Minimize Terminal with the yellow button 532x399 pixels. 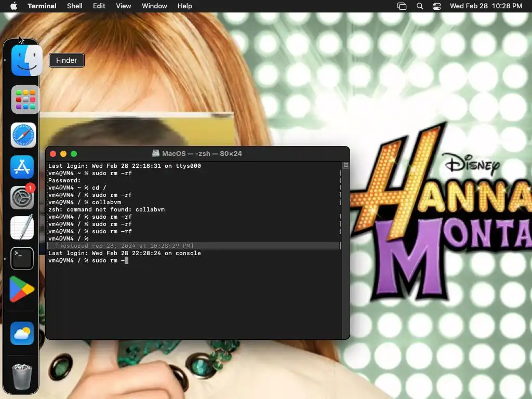(x=63, y=154)
